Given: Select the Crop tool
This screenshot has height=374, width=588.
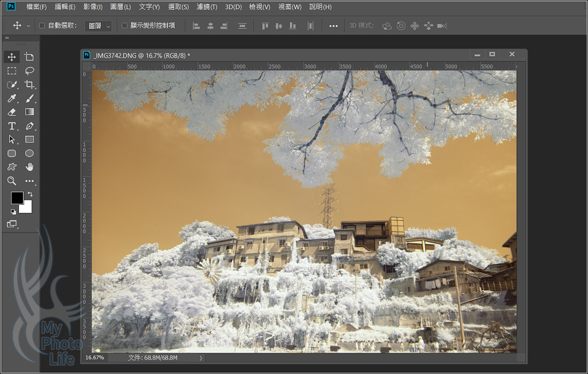Looking at the screenshot, I should (x=29, y=85).
